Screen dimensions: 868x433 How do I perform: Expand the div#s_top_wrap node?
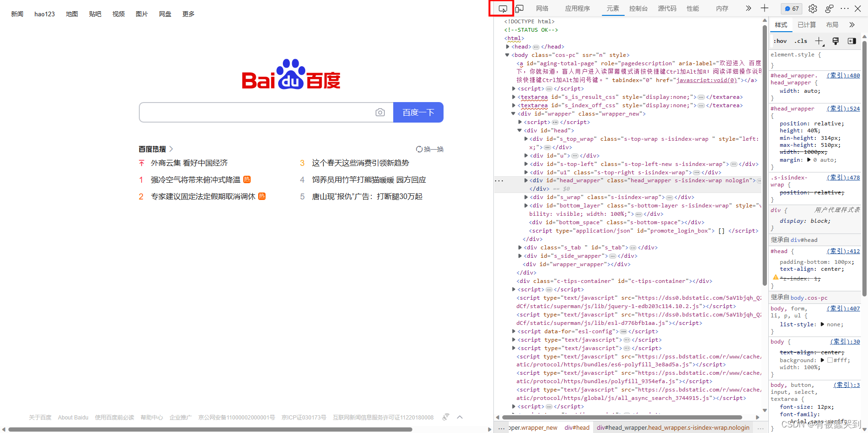526,139
